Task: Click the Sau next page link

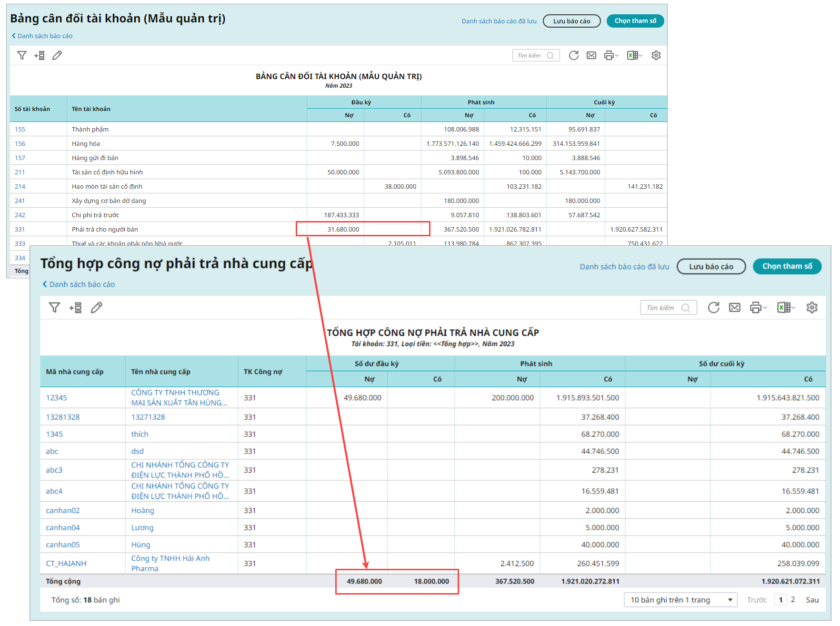Action: click(x=812, y=600)
